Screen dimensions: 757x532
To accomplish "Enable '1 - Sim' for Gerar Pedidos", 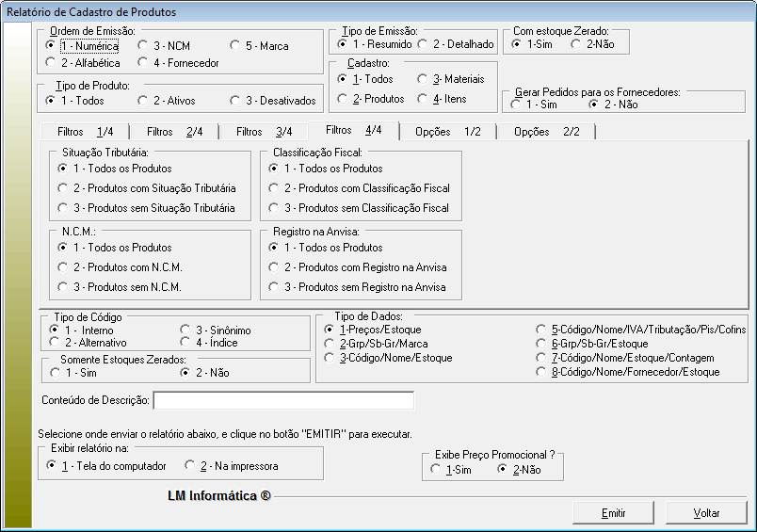I will (x=517, y=105).
